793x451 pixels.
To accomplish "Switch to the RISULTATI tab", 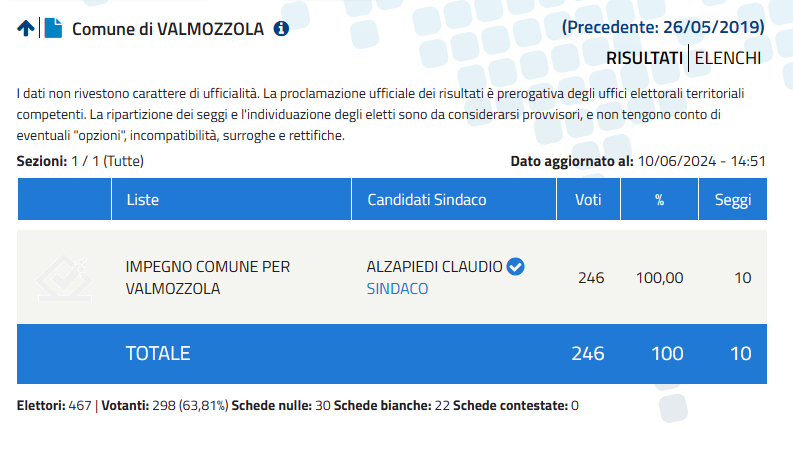I will (x=644, y=58).
